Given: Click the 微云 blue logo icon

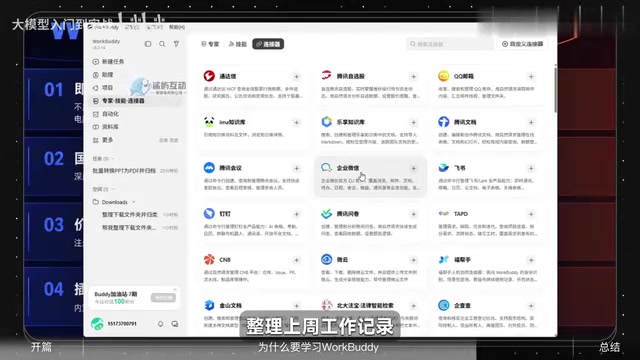Looking at the screenshot, I should click(x=327, y=259).
